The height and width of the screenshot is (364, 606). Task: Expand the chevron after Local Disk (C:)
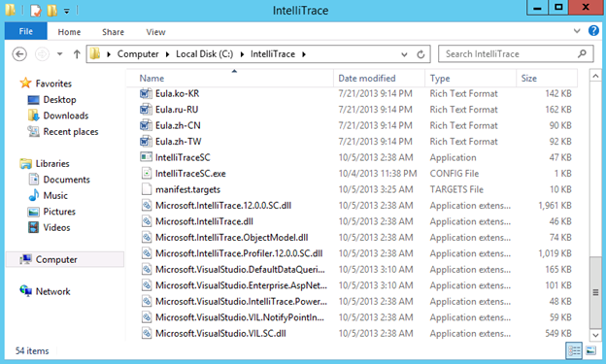click(242, 54)
